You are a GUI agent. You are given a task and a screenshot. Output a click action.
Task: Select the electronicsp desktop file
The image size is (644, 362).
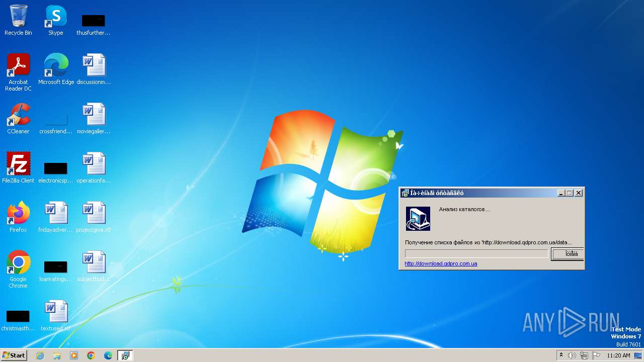pos(56,171)
